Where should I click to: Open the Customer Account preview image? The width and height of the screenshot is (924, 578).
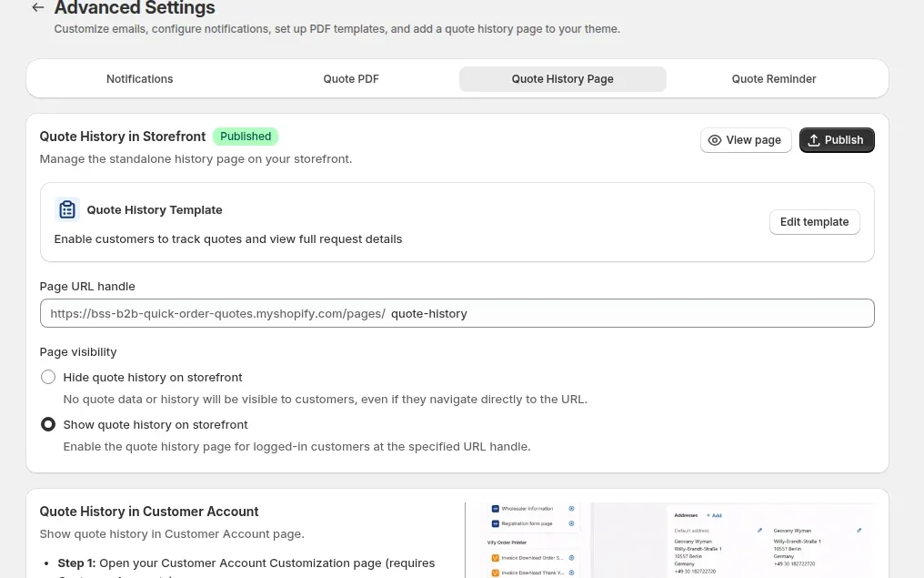coord(670,541)
